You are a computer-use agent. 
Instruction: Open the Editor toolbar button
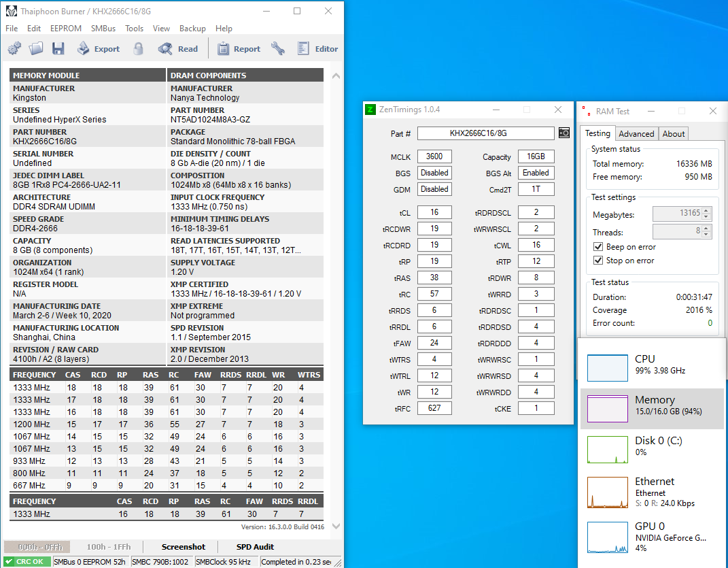coord(317,48)
